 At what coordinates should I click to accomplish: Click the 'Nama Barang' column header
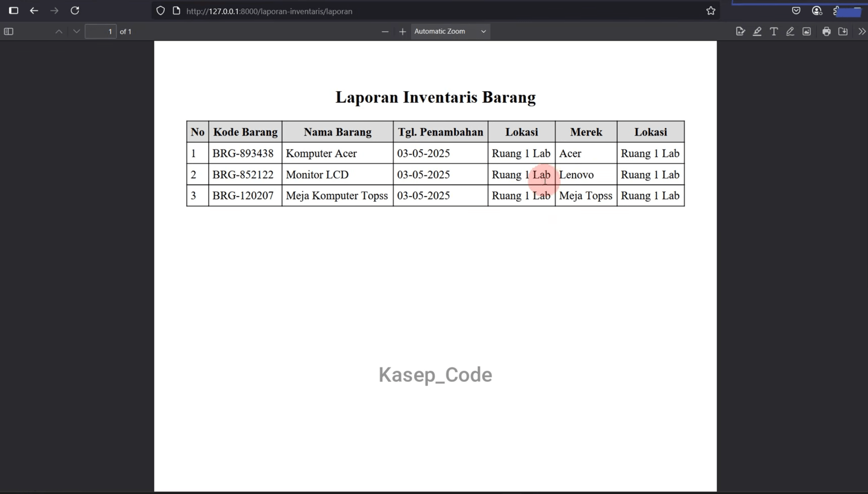[338, 132]
